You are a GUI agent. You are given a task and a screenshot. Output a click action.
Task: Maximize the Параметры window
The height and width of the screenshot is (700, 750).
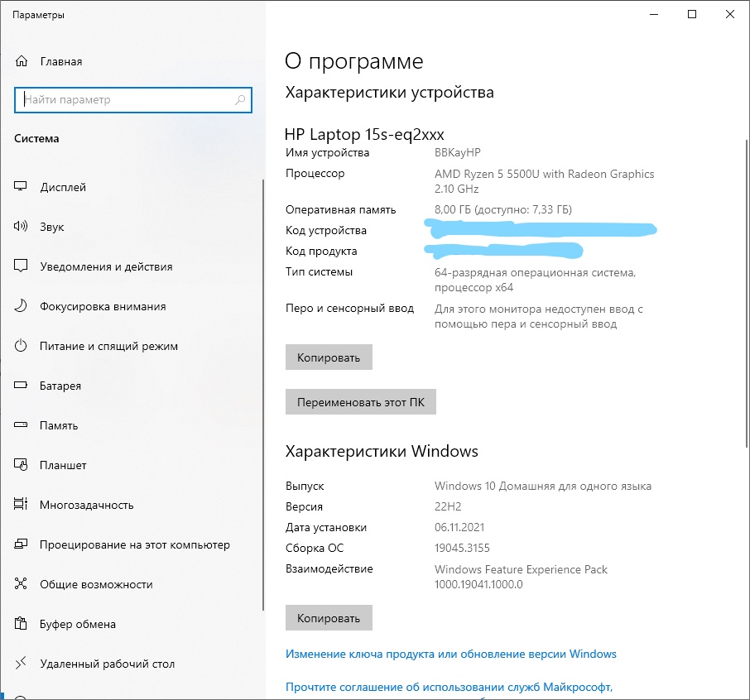[692, 14]
